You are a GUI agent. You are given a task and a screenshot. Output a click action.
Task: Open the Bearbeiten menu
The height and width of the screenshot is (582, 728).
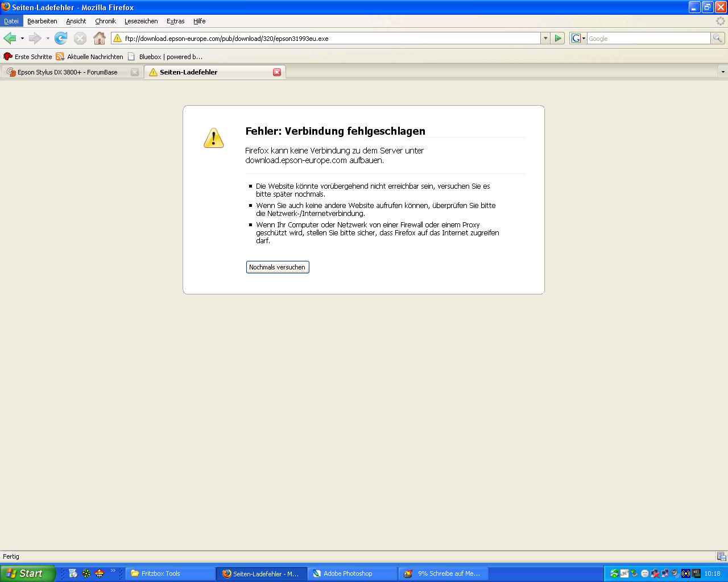[x=42, y=21]
